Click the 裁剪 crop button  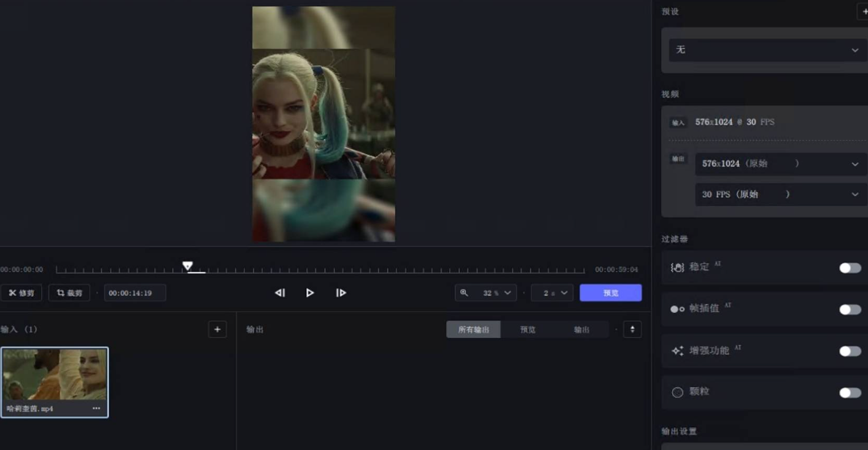[x=69, y=293]
